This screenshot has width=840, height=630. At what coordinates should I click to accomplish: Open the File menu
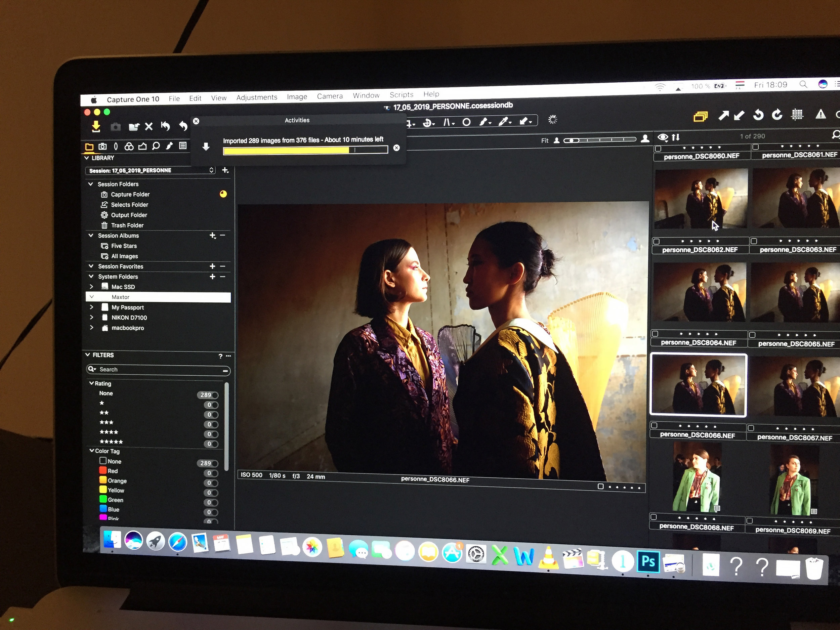click(x=174, y=99)
